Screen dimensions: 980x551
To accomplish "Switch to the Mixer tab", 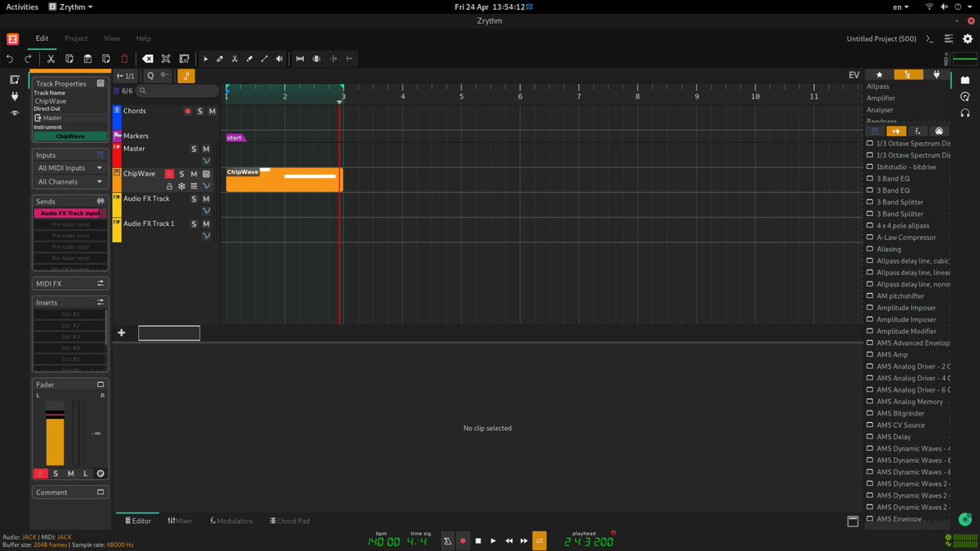I will (x=180, y=521).
